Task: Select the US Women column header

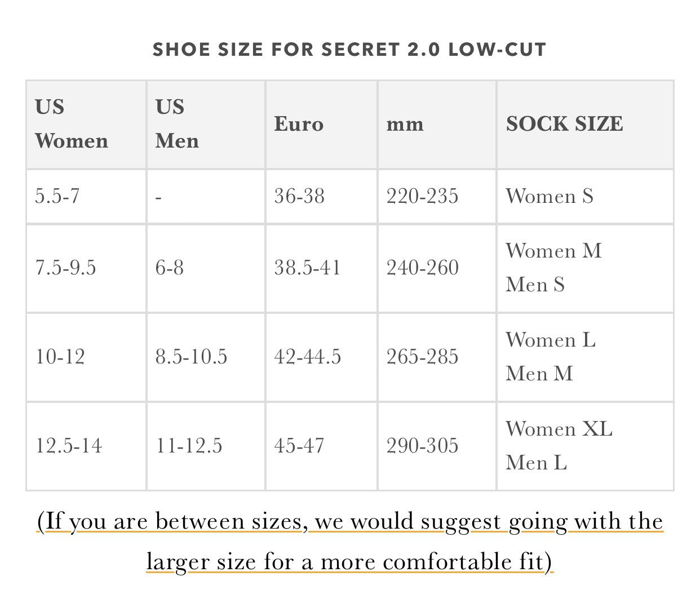Action: pyautogui.click(x=72, y=124)
